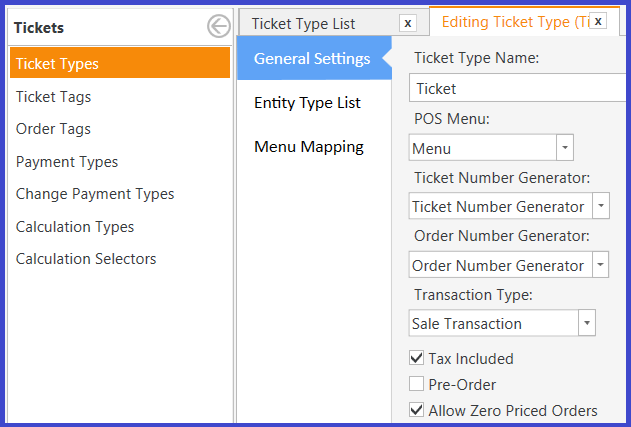Close the Ticket Type List tab
This screenshot has width=631, height=427.
point(408,23)
